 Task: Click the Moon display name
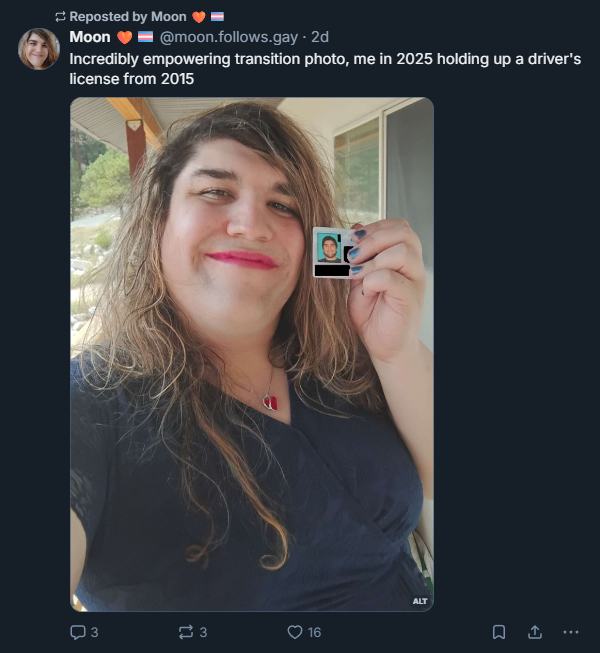click(x=90, y=37)
